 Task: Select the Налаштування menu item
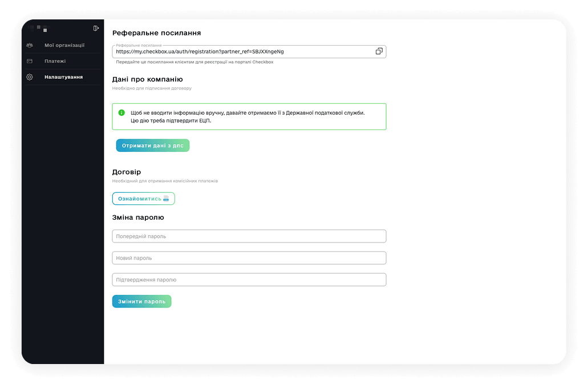pos(63,77)
